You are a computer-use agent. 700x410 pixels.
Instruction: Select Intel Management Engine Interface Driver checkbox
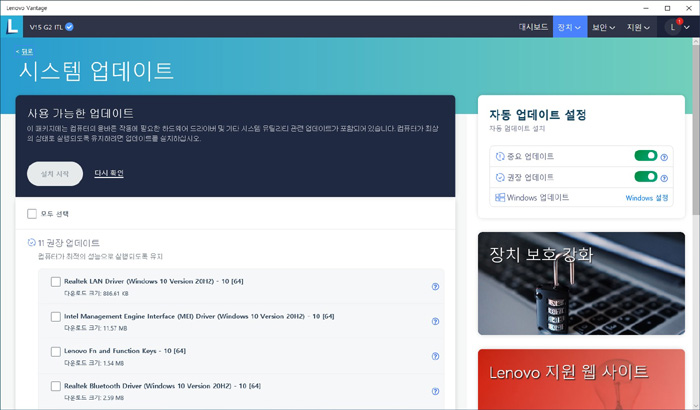pos(56,317)
